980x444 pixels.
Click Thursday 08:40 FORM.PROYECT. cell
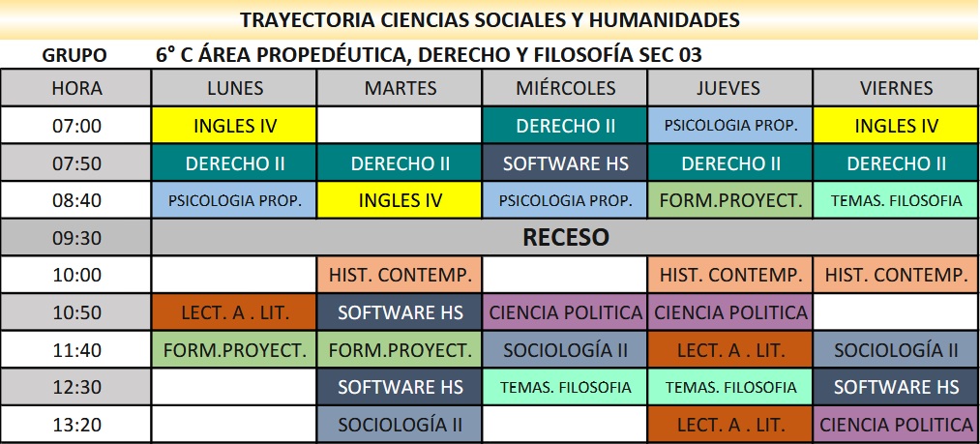pyautogui.click(x=730, y=201)
